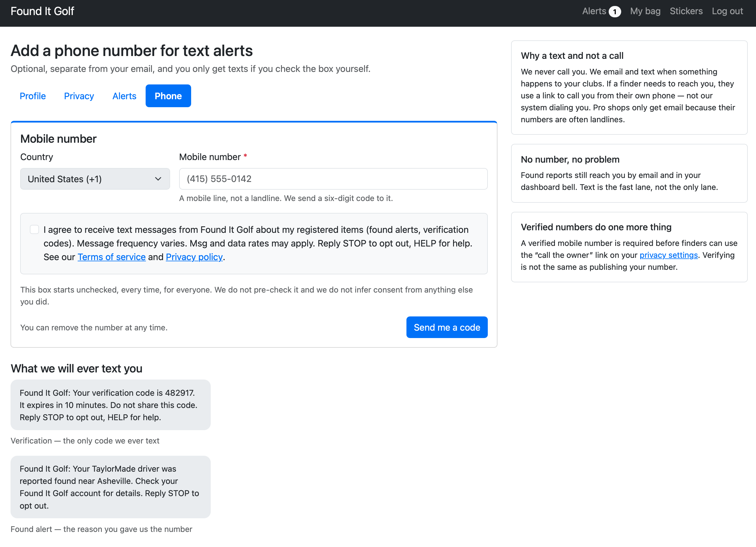
Task: Click the TaylorMade driver found sample message
Action: [111, 487]
